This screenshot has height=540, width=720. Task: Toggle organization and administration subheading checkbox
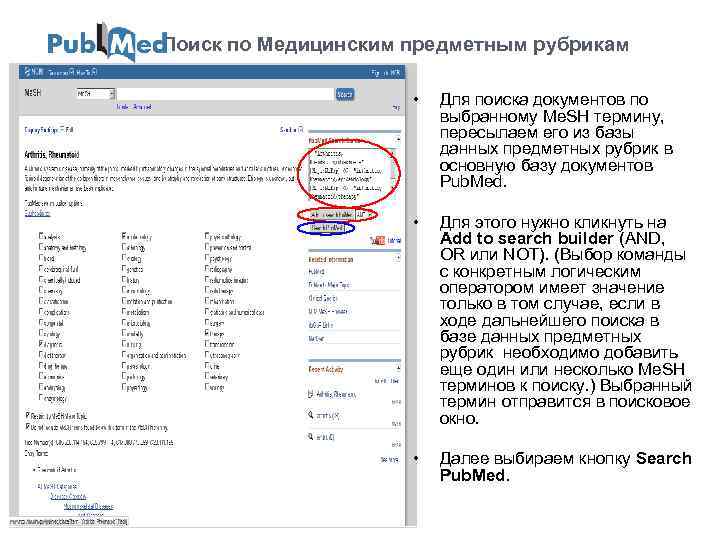pyautogui.click(x=124, y=355)
